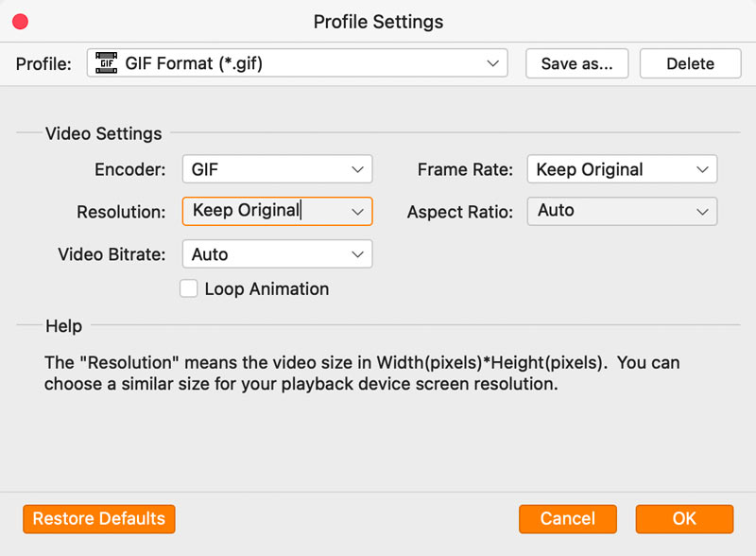Expand the Profile dropdown chevron
This screenshot has width=756, height=556.
[492, 64]
